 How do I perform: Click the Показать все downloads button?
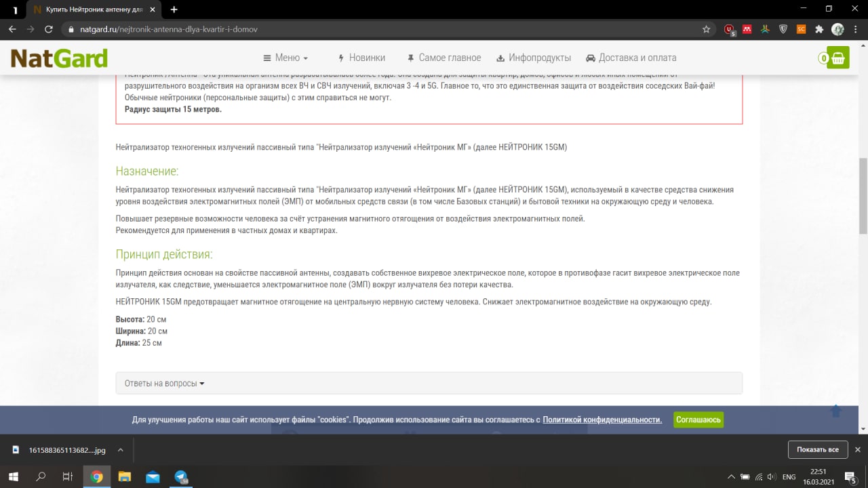pyautogui.click(x=818, y=449)
